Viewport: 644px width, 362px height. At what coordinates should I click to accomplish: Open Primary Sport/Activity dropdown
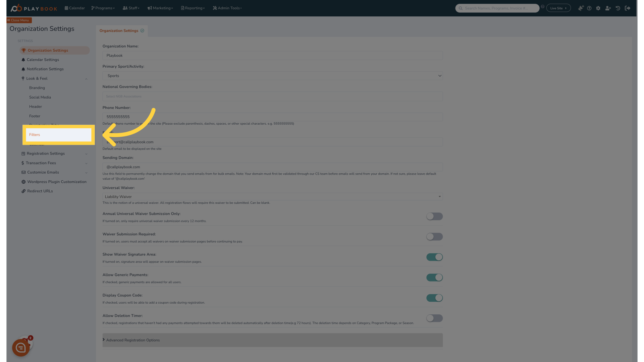pos(272,75)
